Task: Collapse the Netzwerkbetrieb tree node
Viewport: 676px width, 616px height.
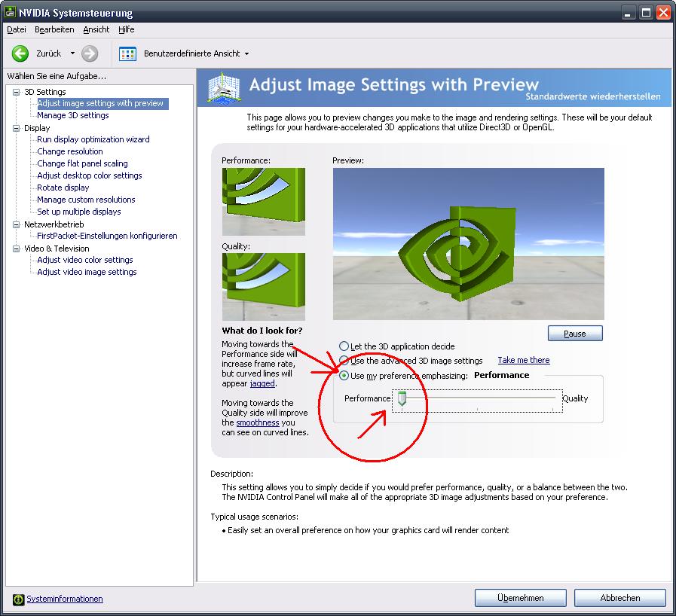Action: (x=17, y=224)
